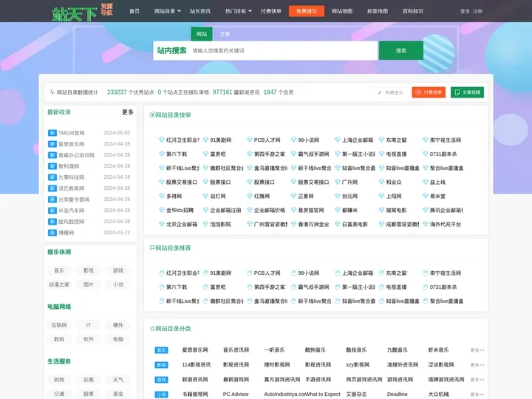Click the diamond icon beside 易米堂
The height and width of the screenshot is (399, 532).
(426, 196)
